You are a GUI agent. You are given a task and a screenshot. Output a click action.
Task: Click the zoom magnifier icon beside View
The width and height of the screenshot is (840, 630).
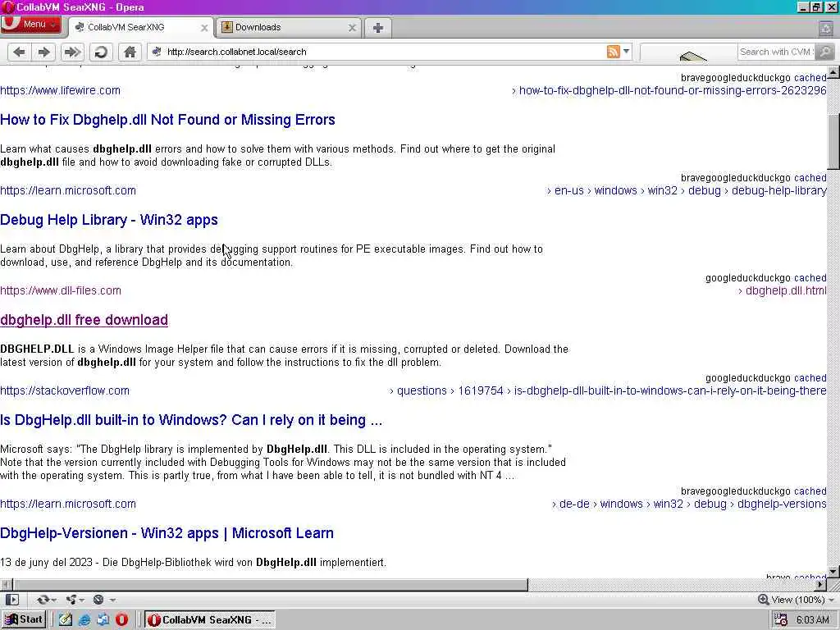(x=764, y=600)
